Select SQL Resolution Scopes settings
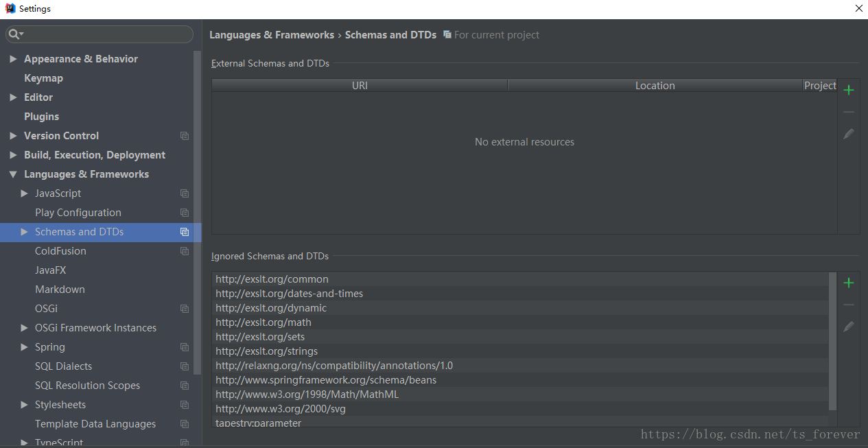This screenshot has width=868, height=448. (87, 386)
